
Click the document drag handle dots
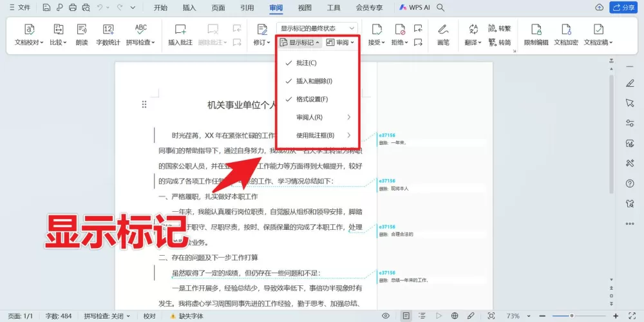144,104
